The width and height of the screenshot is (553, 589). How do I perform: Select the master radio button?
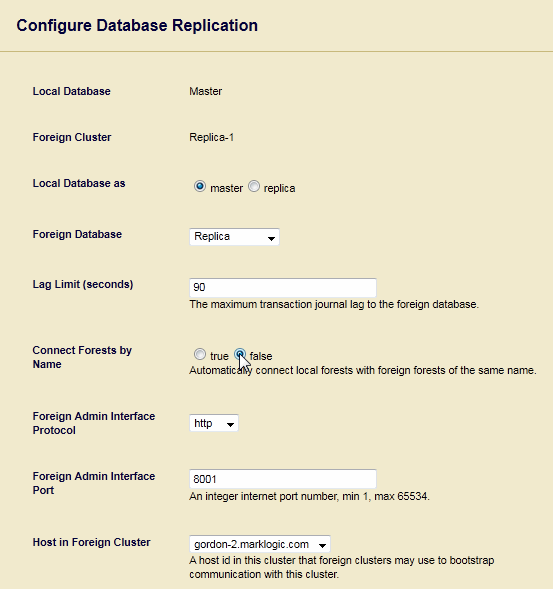[200, 186]
